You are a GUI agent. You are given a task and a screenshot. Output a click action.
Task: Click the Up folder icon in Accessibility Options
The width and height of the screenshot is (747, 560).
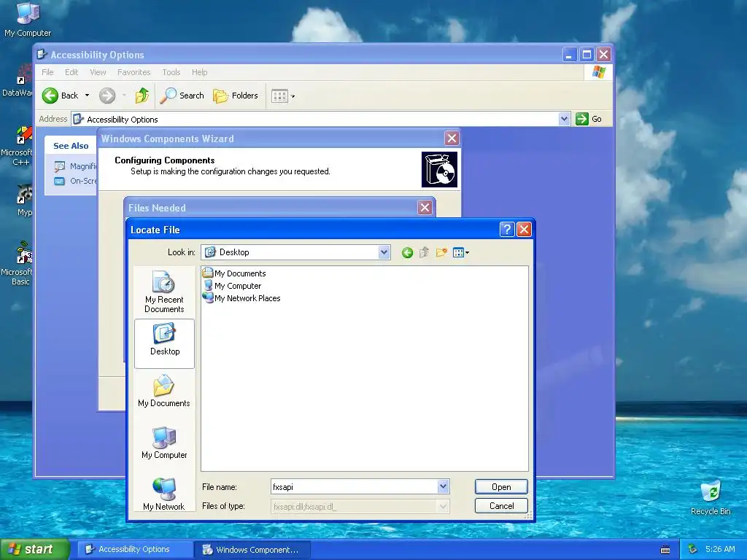(142, 96)
